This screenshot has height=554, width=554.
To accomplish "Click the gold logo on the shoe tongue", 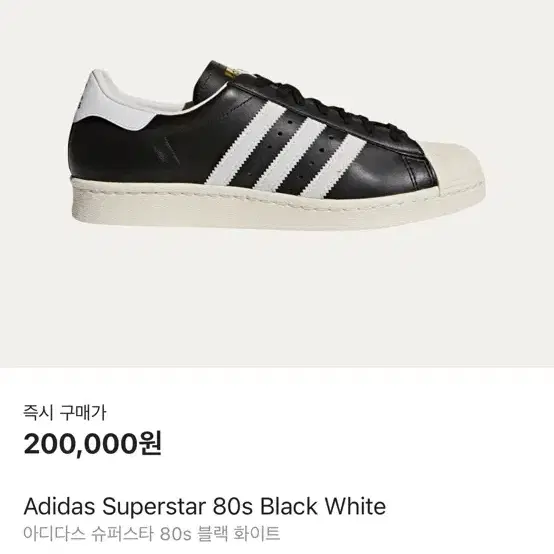I will click(x=233, y=71).
